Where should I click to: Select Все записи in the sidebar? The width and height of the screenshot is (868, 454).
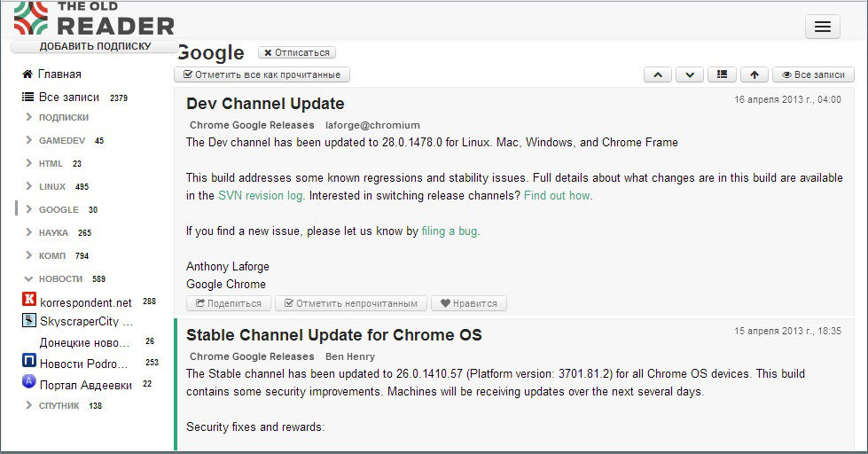(x=68, y=98)
